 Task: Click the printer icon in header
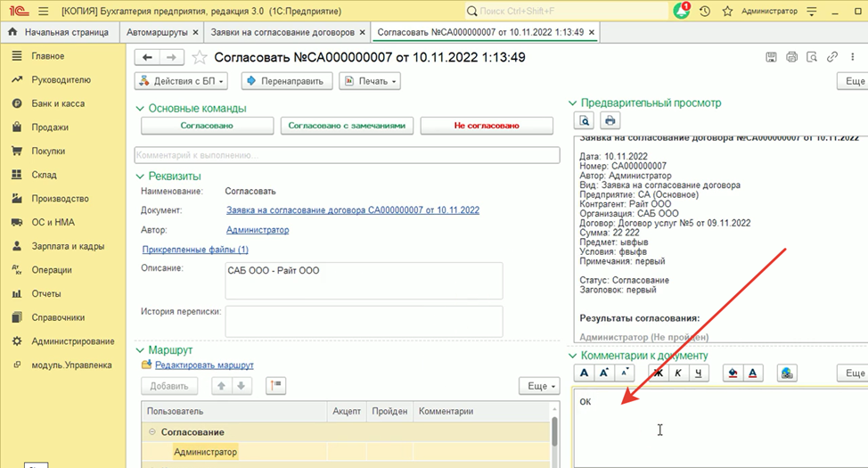791,57
